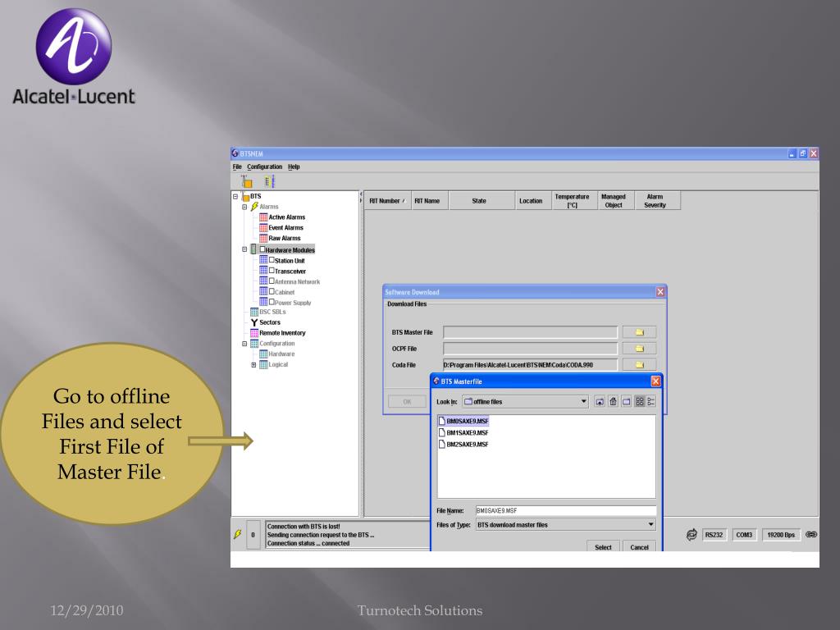
Task: Select file BM0SAXE9.MSF in the list
Action: point(464,421)
